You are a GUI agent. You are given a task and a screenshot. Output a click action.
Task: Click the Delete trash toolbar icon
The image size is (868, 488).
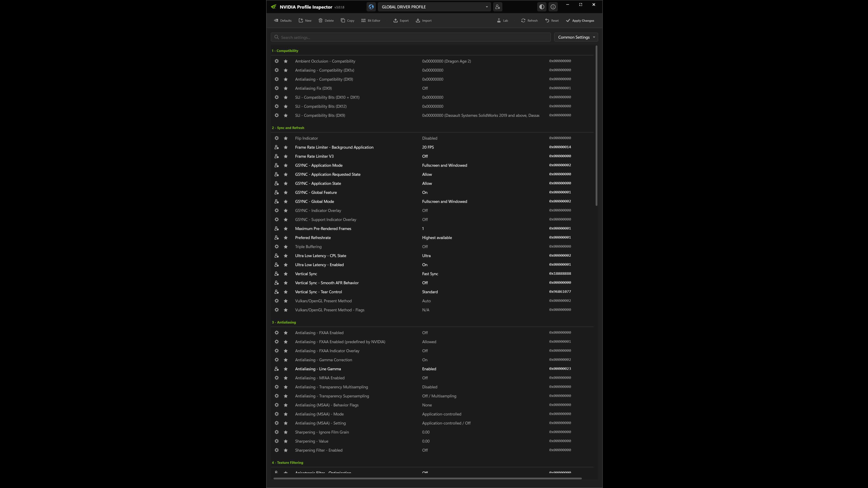tap(326, 21)
